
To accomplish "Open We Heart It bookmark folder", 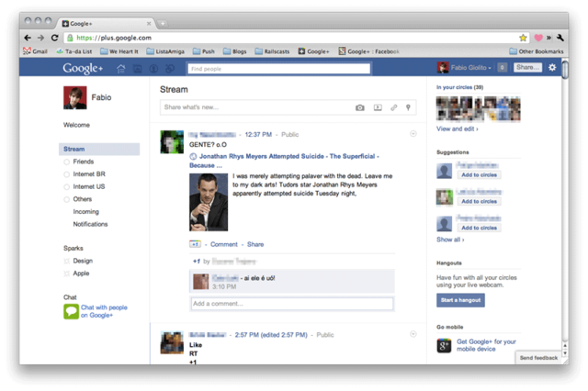I will coord(119,51).
